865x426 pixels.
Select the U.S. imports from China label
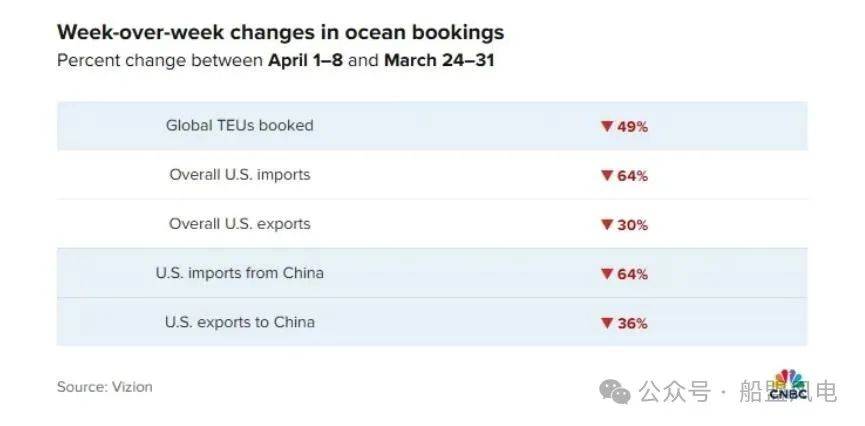(239, 273)
